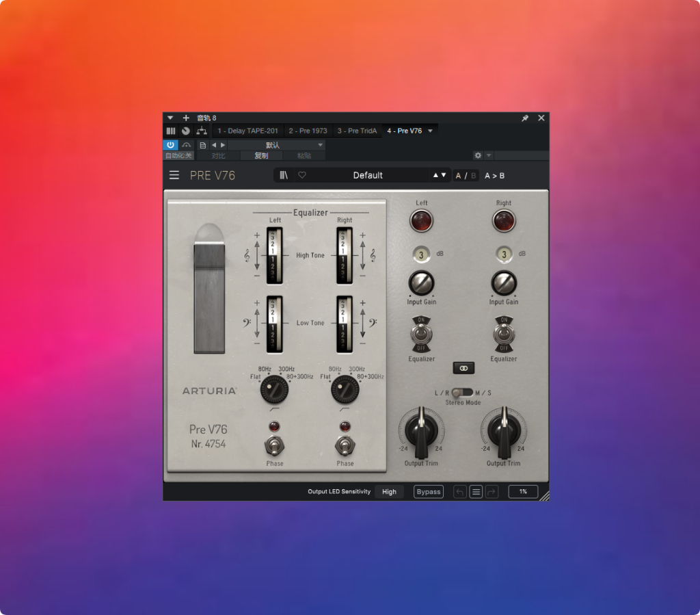Image resolution: width=700 pixels, height=615 pixels.
Task: Redo the change arrow
Action: click(492, 492)
